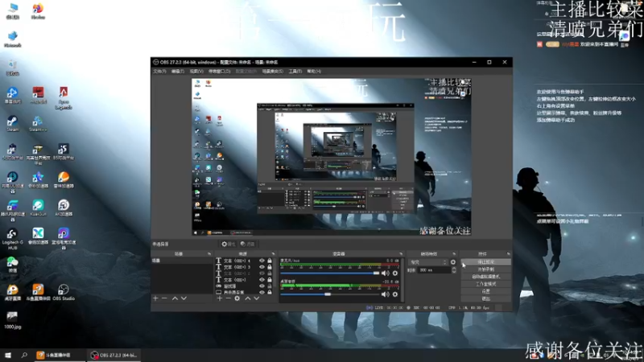Hide the 文本 (GDI+) 3 source with its eye
Image resolution: width=644 pixels, height=362 pixels.
click(x=262, y=267)
